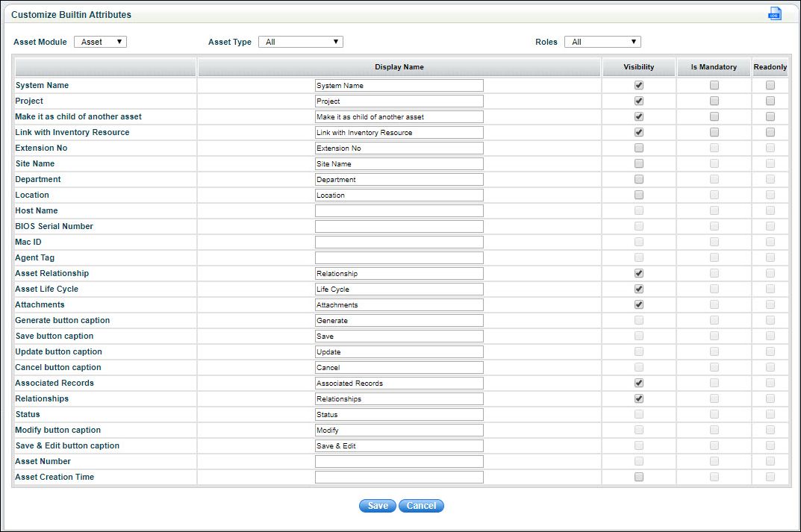Uncheck Visibility for Asset Relationship
Viewport: 801px width, 532px height.
coord(638,273)
